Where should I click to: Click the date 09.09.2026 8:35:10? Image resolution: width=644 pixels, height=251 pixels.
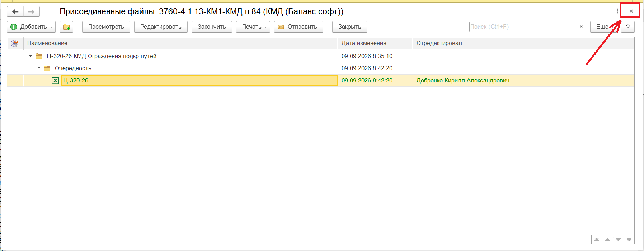pos(367,56)
